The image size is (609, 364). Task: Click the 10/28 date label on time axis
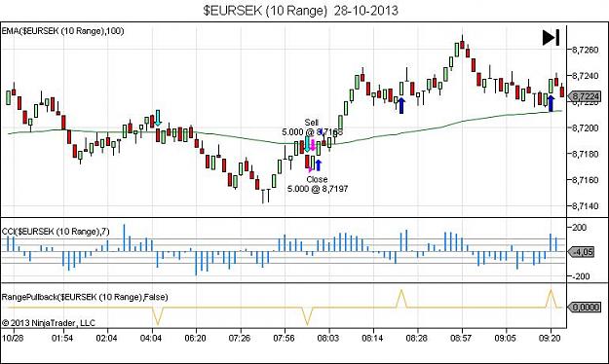(13, 339)
